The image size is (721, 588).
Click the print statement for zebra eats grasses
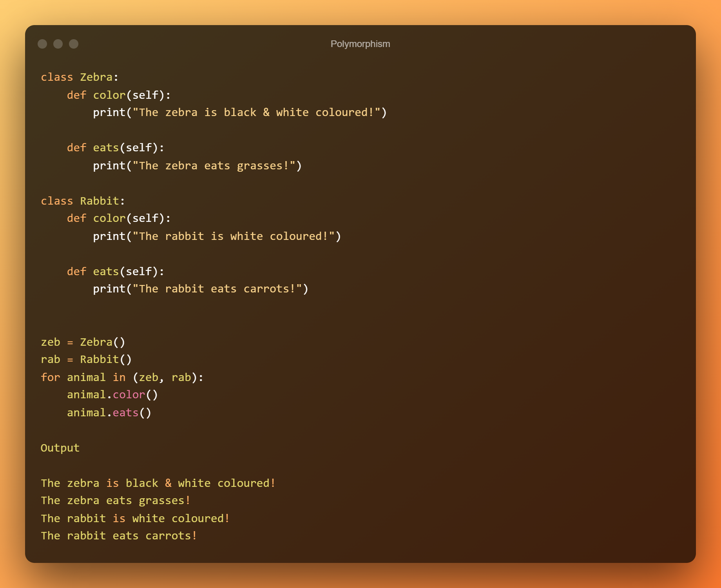point(197,166)
